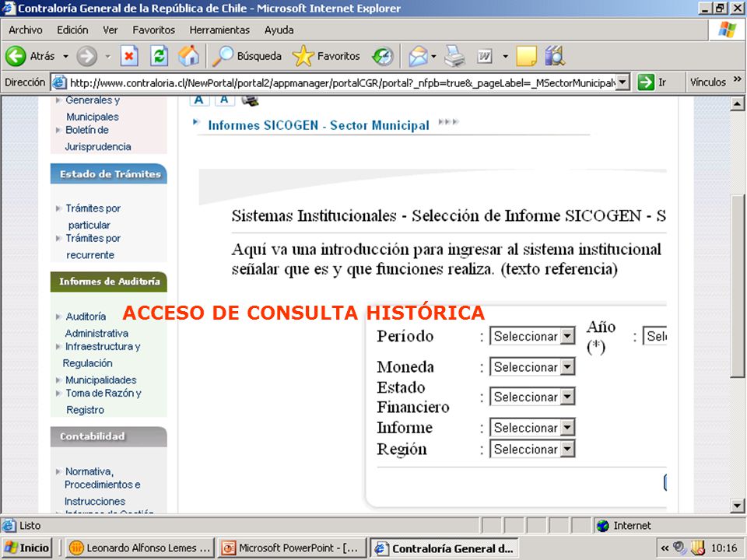Expand Forward history dropdown arrow
The image size is (747, 560).
click(107, 56)
